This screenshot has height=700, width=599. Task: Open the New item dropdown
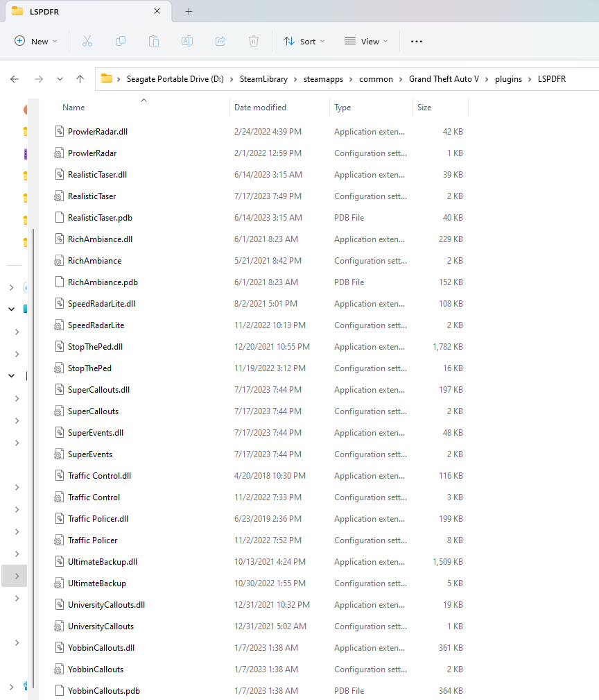coord(35,41)
